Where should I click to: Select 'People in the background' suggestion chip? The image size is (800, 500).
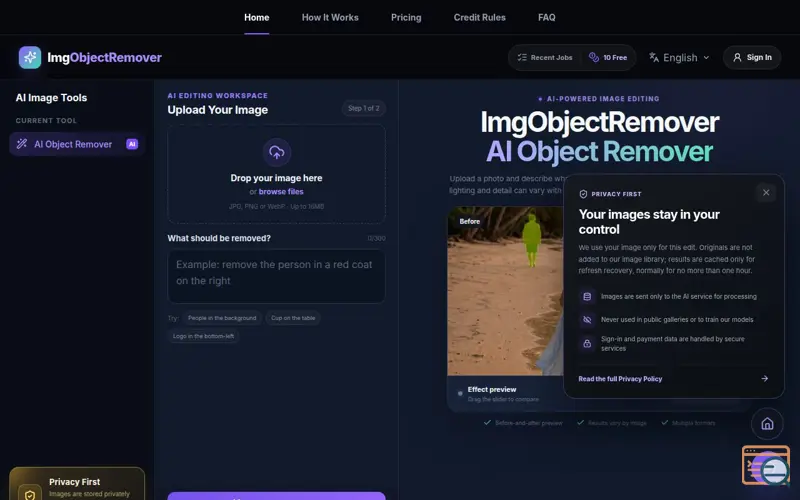[222, 318]
